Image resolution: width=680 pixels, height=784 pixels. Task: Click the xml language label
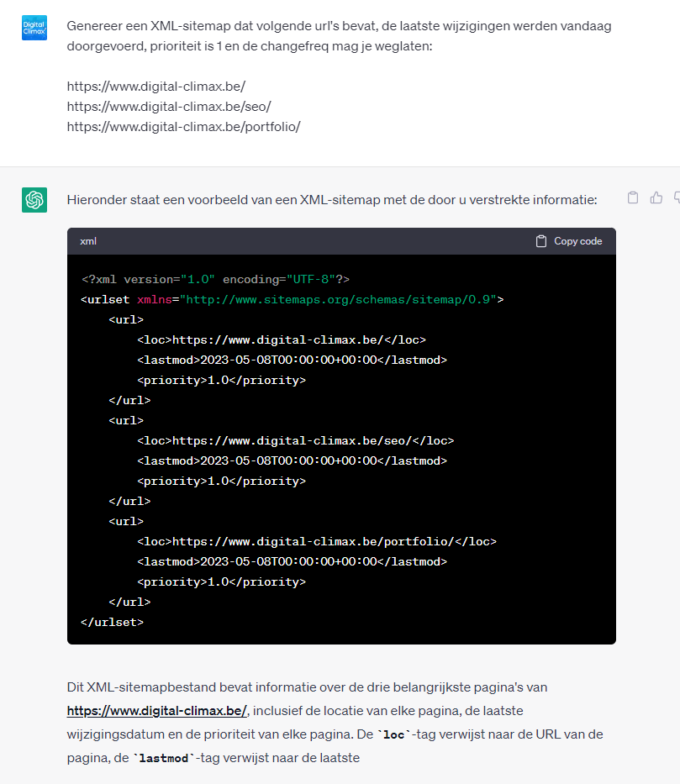(x=88, y=241)
